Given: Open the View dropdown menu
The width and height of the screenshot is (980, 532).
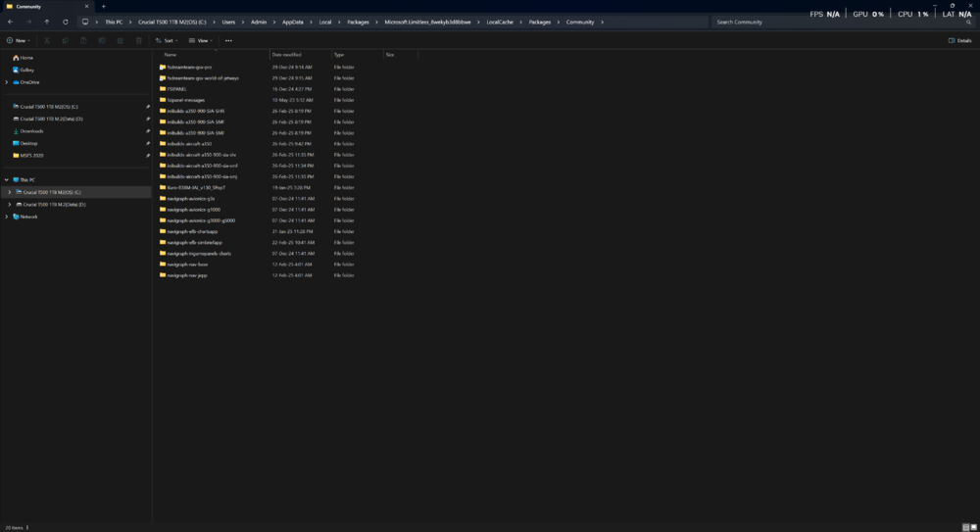Looking at the screenshot, I should (x=202, y=41).
